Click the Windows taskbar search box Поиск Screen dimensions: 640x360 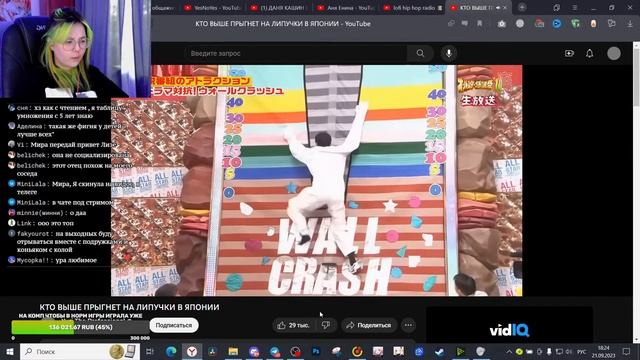tap(80, 351)
